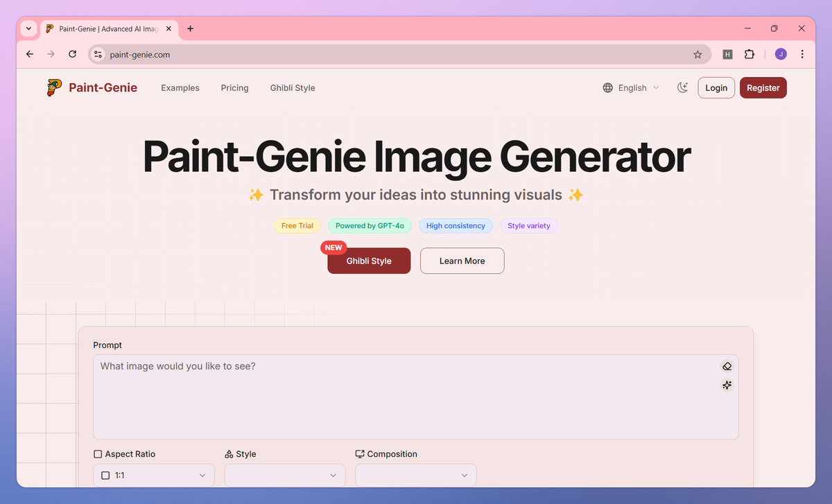Click the browser forward arrow
The height and width of the screenshot is (504, 832).
click(x=51, y=54)
